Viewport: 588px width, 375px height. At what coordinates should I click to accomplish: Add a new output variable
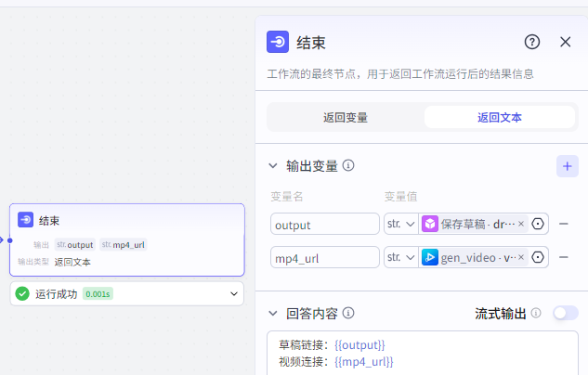tap(567, 166)
